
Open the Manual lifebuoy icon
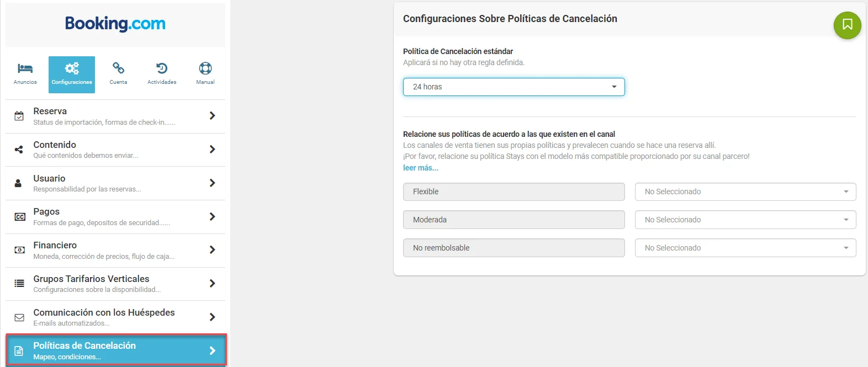point(205,68)
